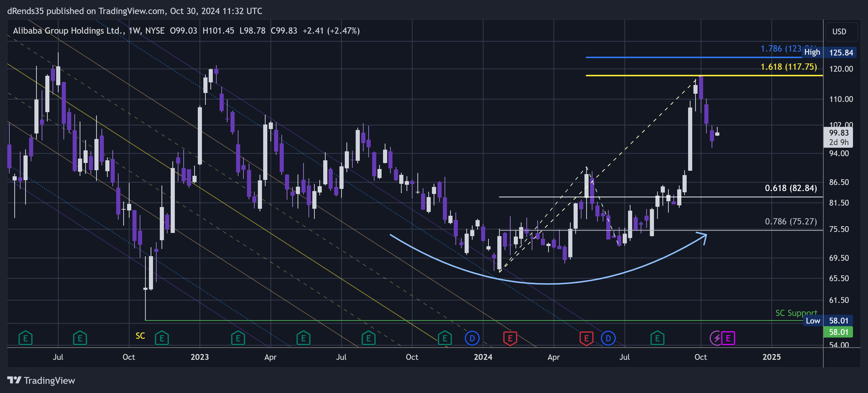The height and width of the screenshot is (393, 868).
Task: Click the NYSE exchange label
Action: [155, 31]
